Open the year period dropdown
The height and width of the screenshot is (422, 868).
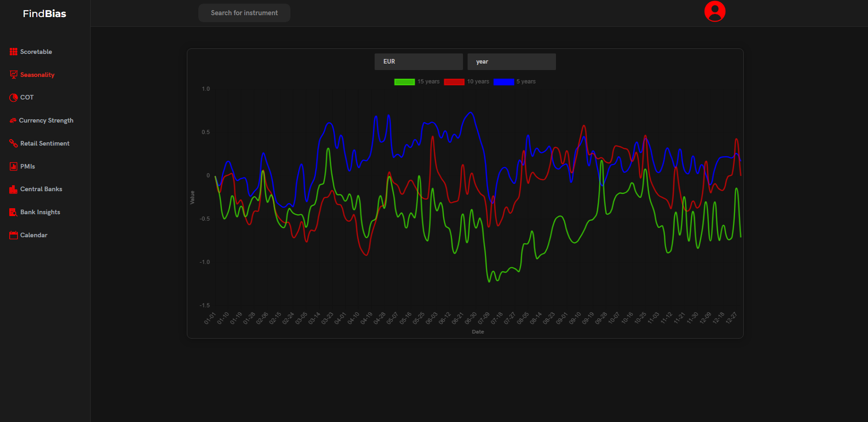click(511, 62)
